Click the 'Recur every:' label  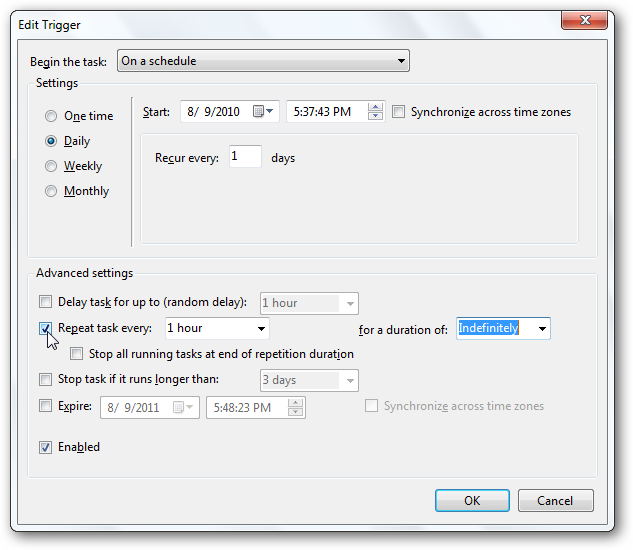pyautogui.click(x=187, y=158)
